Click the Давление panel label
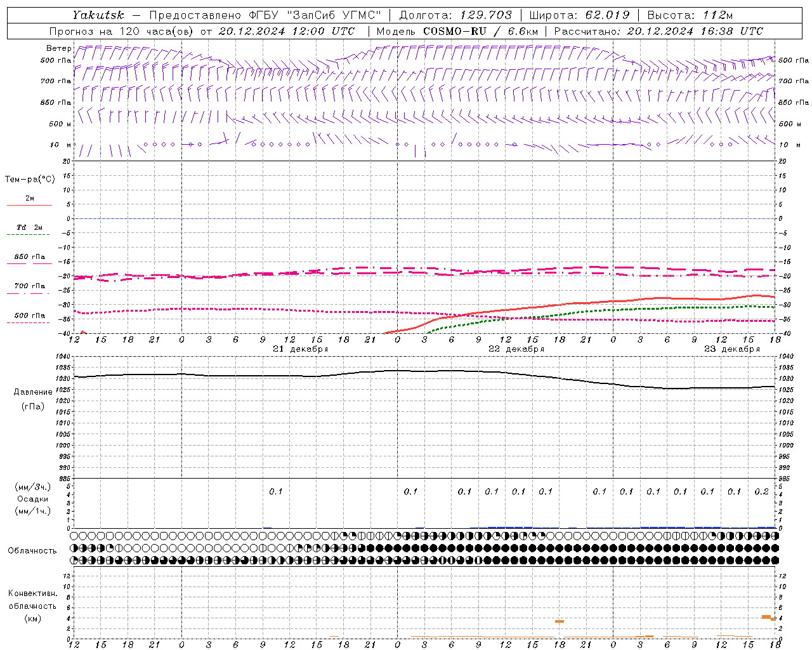Screen dimensions: 812x650 (x=33, y=392)
